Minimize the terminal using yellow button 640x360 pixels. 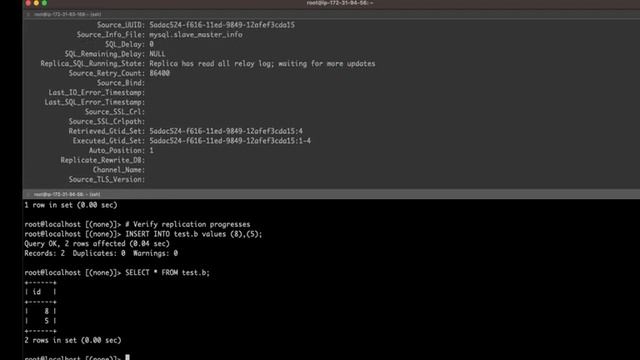click(x=36, y=3)
